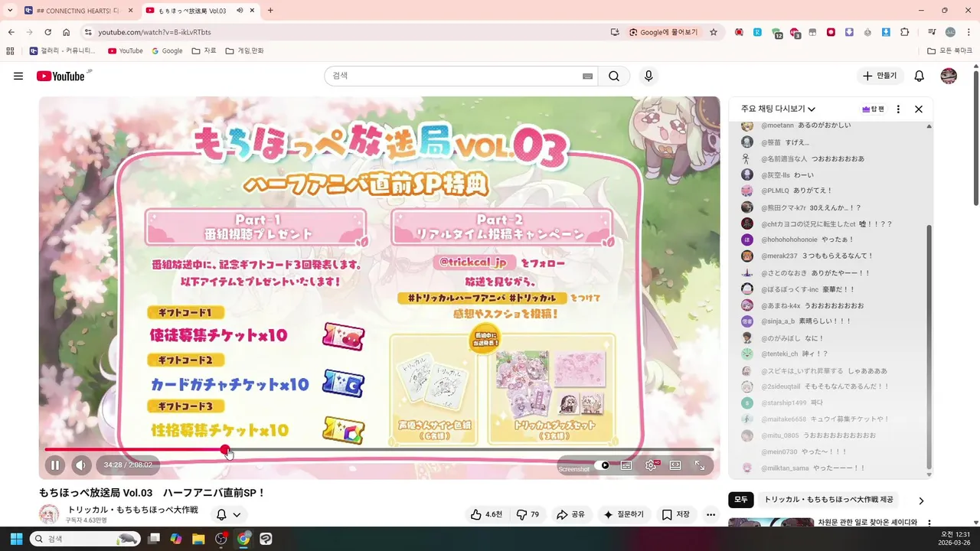Go to browser home page
This screenshot has width=980, height=551.
(x=67, y=32)
